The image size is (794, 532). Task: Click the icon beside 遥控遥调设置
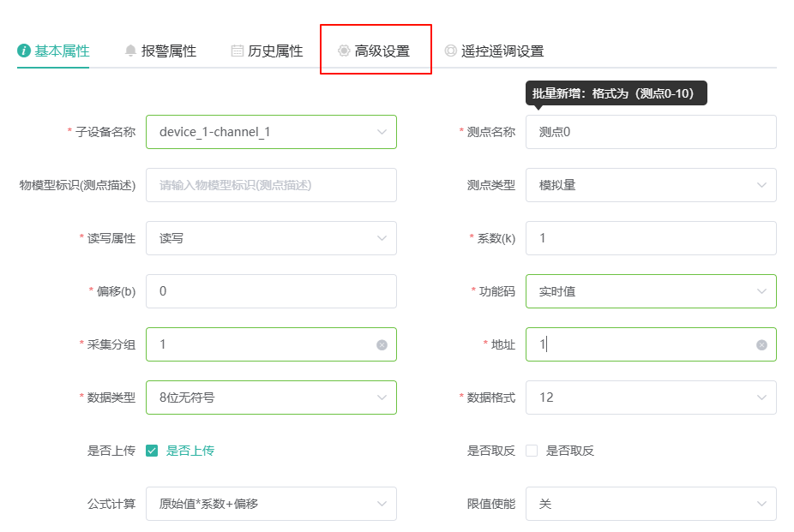click(x=450, y=51)
